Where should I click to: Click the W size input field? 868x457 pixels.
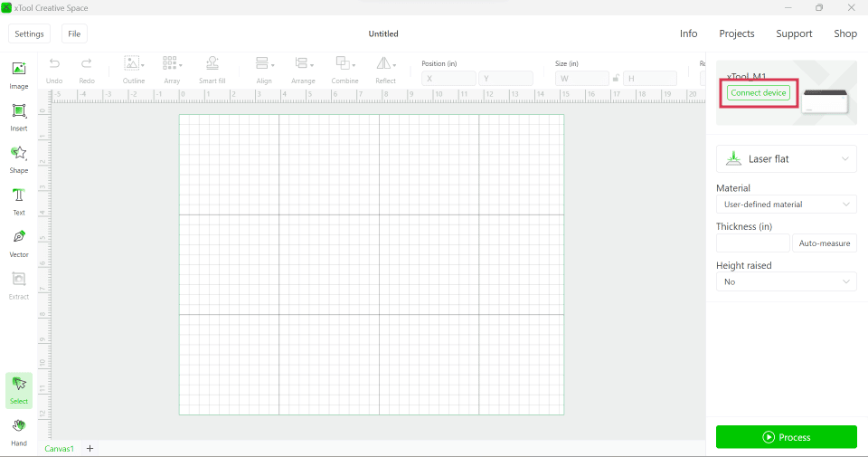point(581,79)
